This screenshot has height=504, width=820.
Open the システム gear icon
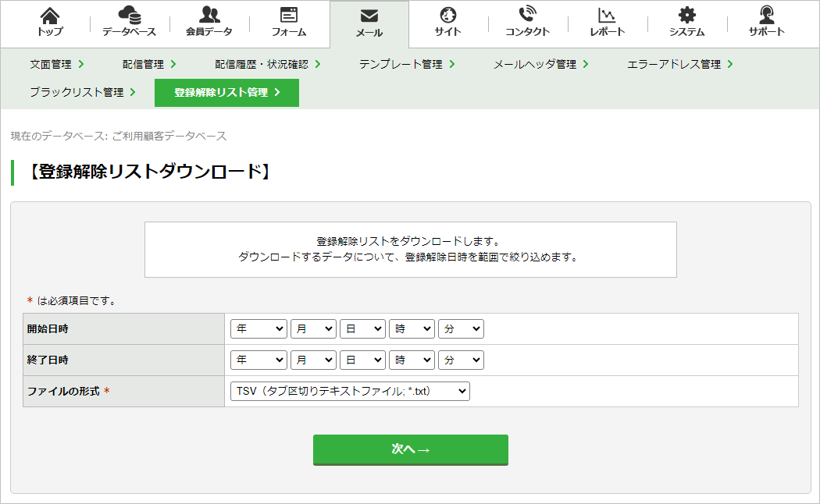(x=686, y=15)
